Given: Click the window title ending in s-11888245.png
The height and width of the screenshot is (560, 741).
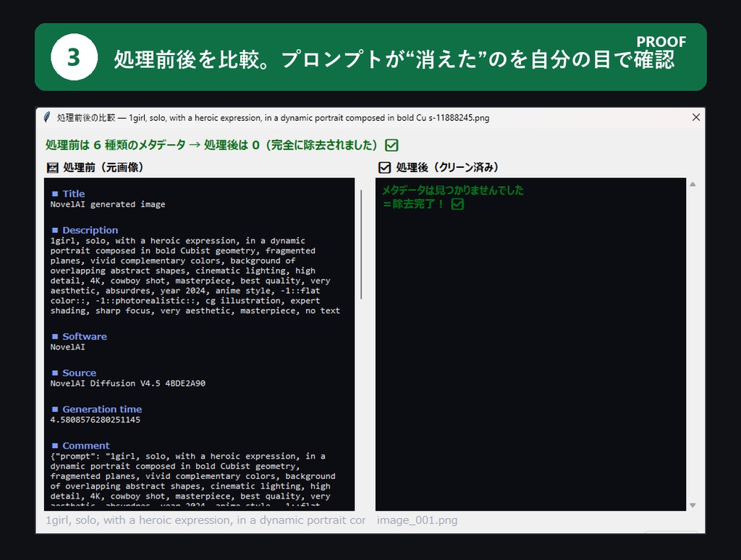Looking at the screenshot, I should [273, 118].
